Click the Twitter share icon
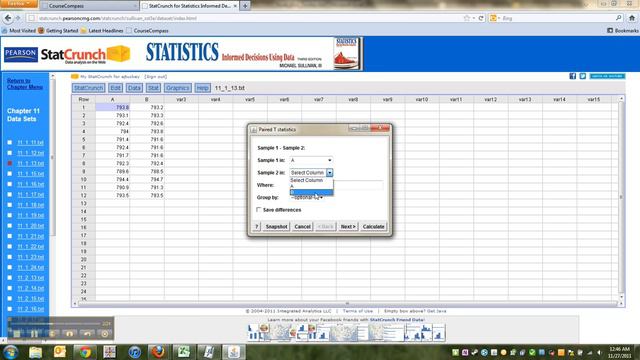This screenshot has height=360, width=640. coord(582,76)
